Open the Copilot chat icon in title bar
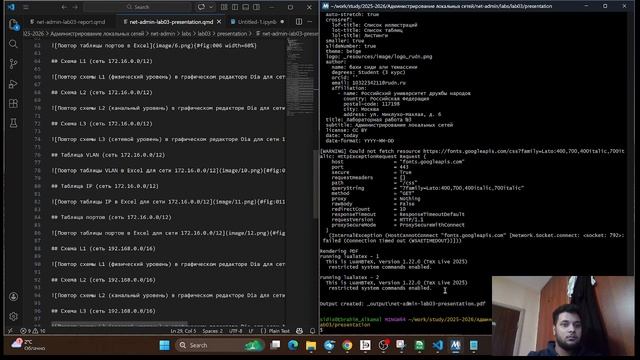Screen dimensions: 640x360 [201, 7]
